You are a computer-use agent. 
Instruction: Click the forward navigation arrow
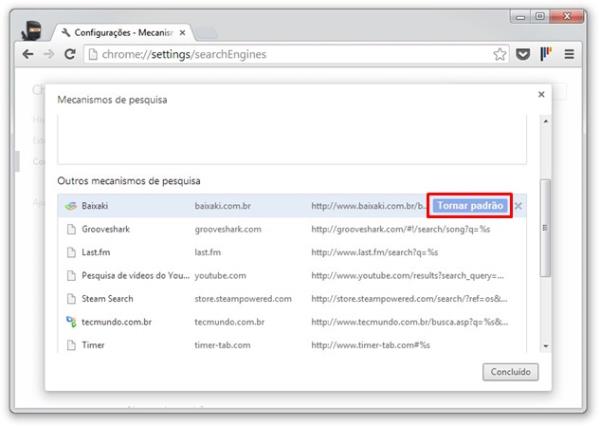click(x=49, y=54)
